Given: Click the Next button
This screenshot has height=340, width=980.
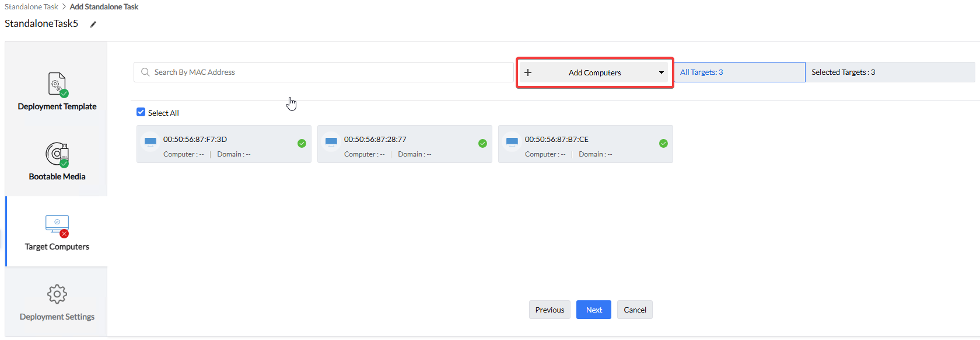Looking at the screenshot, I should [593, 310].
